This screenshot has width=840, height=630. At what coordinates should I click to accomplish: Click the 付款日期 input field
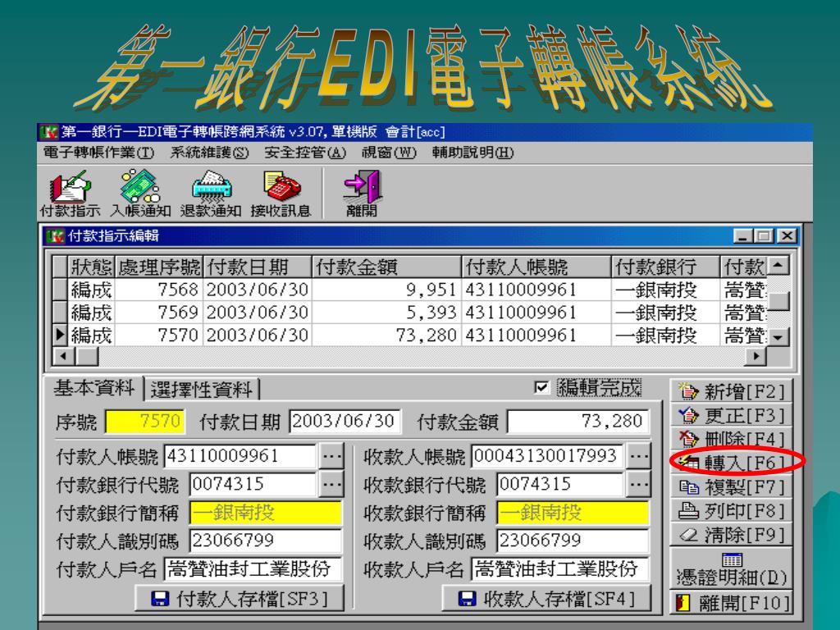coord(345,421)
